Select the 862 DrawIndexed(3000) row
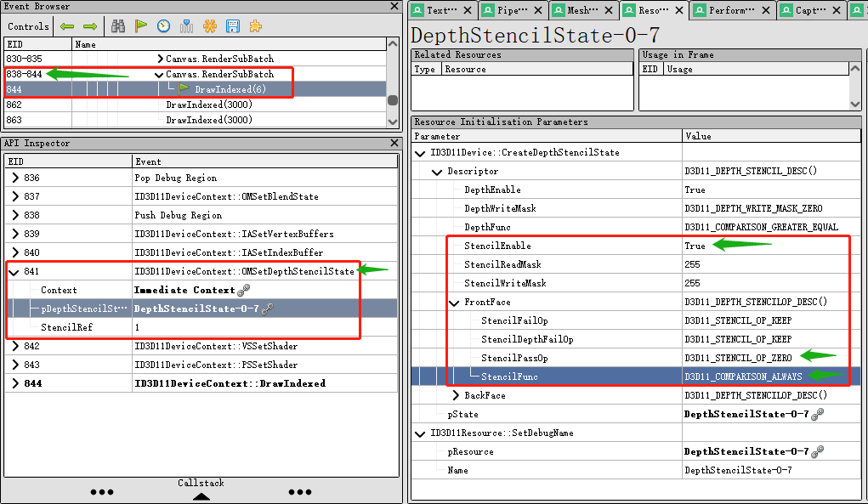The image size is (868, 504). pos(195,105)
